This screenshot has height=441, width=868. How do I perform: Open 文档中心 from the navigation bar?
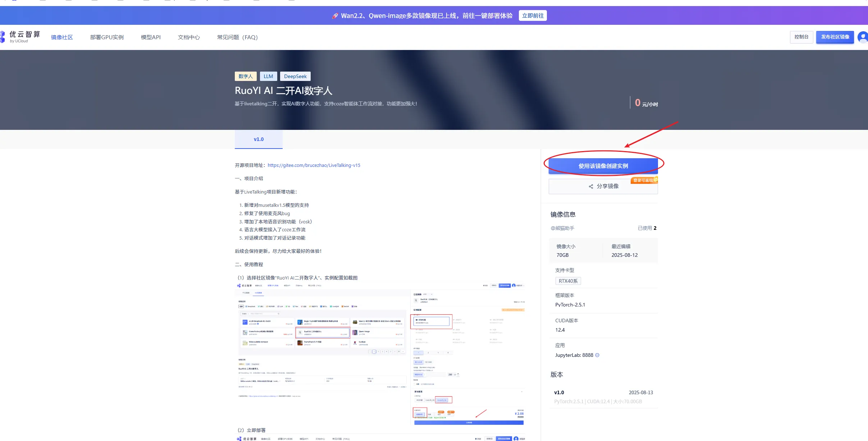coord(189,37)
